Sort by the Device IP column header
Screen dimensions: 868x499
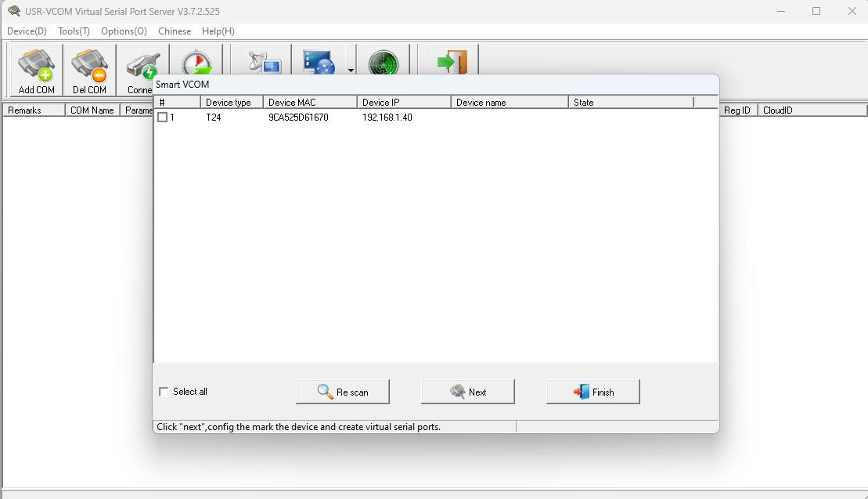(x=404, y=103)
